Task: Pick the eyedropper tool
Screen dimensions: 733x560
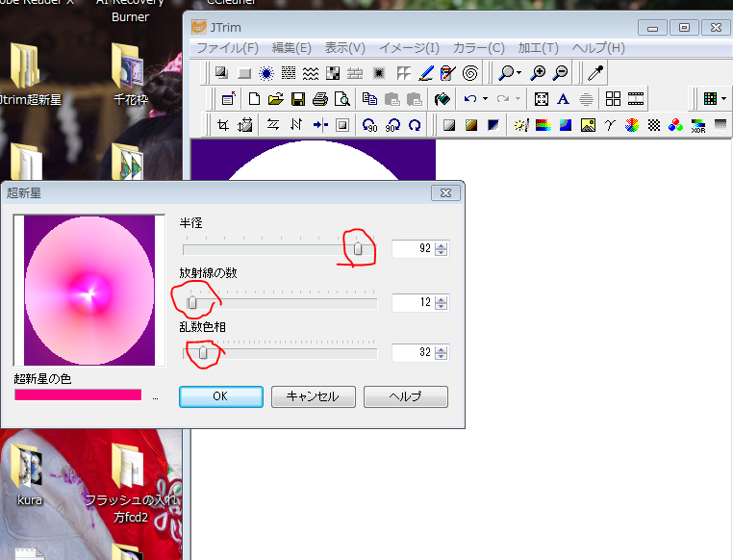Action: [595, 73]
